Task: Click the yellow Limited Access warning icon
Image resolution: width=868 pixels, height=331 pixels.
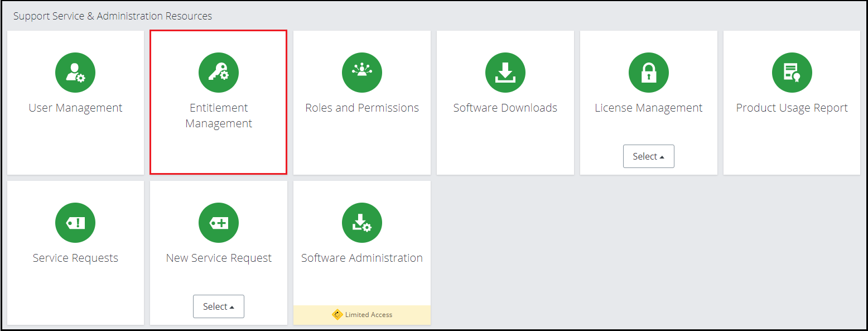Action: [337, 315]
